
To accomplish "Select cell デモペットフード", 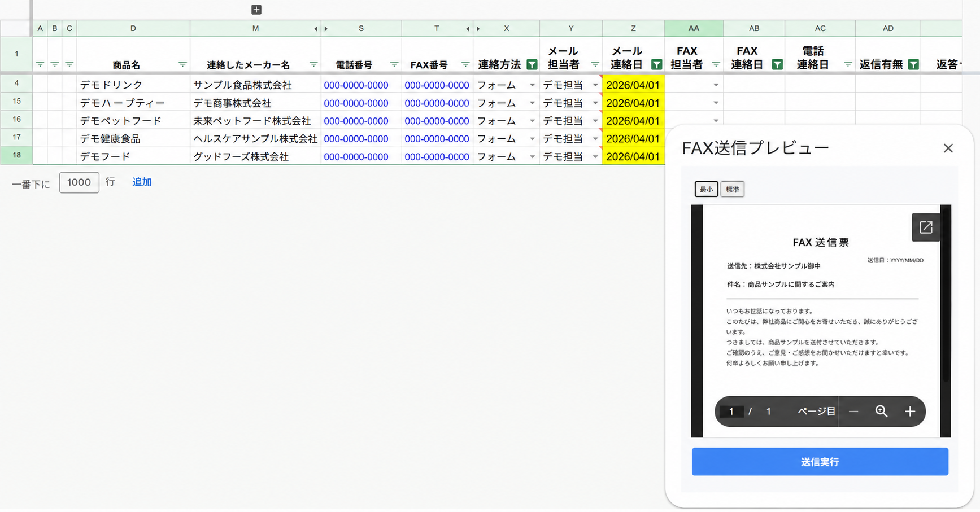I will tap(133, 121).
